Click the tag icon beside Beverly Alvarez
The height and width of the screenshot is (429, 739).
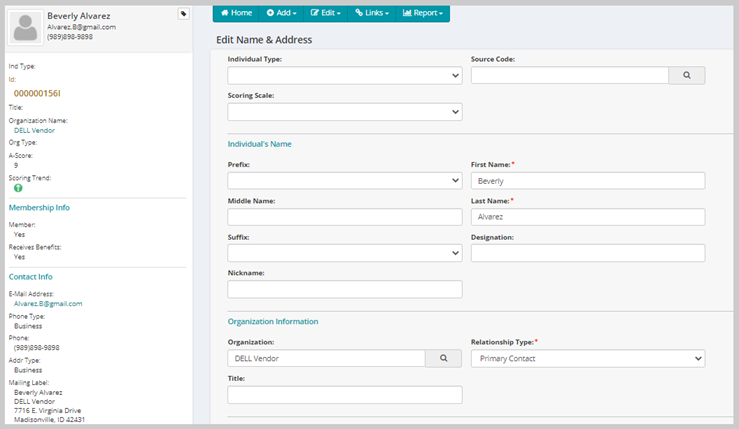(x=183, y=14)
